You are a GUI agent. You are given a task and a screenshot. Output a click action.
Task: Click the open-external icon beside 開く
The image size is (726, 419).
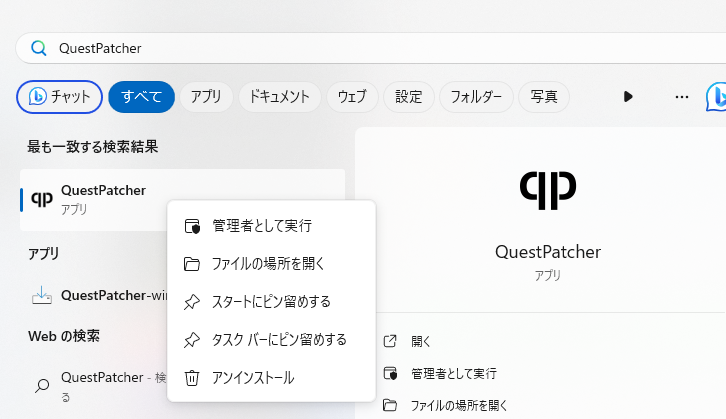(390, 341)
